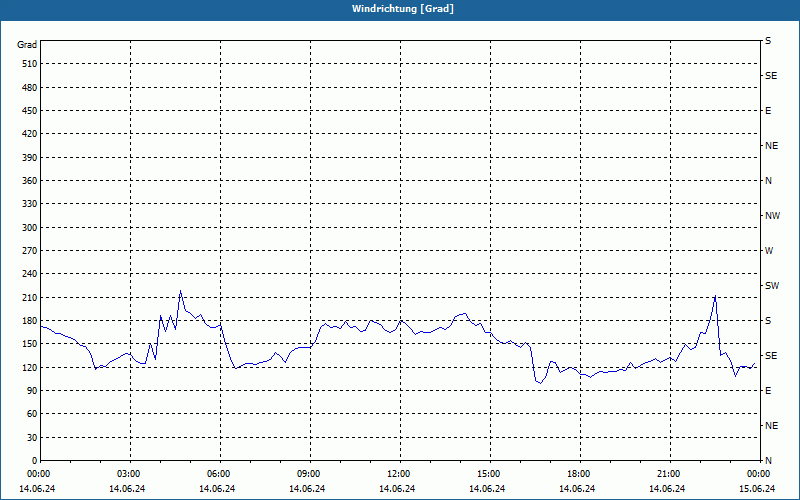Click the 00:00 label above 15.06.24
The width and height of the screenshot is (800, 500).
click(760, 473)
